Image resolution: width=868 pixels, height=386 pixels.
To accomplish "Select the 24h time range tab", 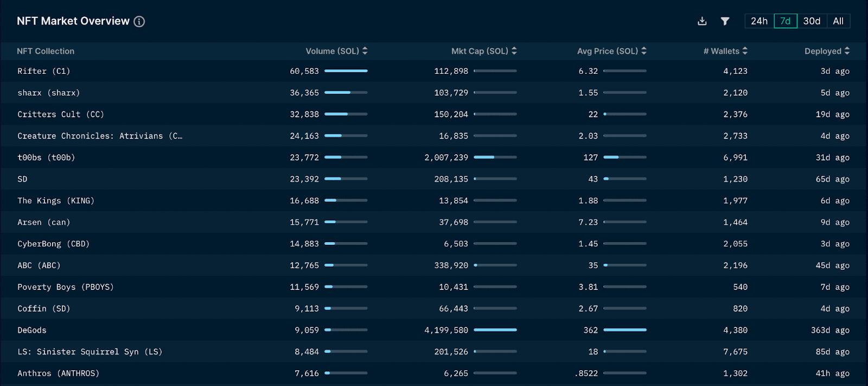I will point(759,21).
